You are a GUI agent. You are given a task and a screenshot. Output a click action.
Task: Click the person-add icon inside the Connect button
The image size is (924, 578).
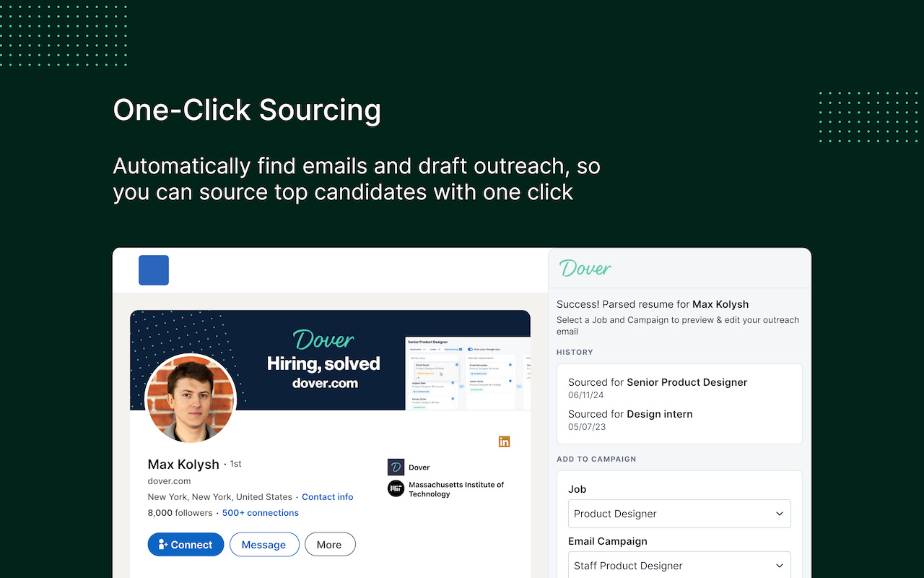click(x=162, y=544)
